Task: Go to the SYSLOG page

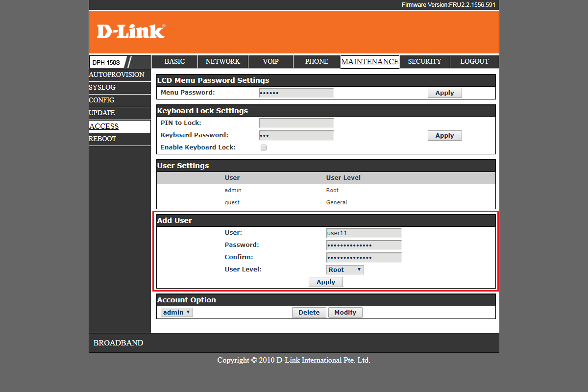Action: point(102,87)
